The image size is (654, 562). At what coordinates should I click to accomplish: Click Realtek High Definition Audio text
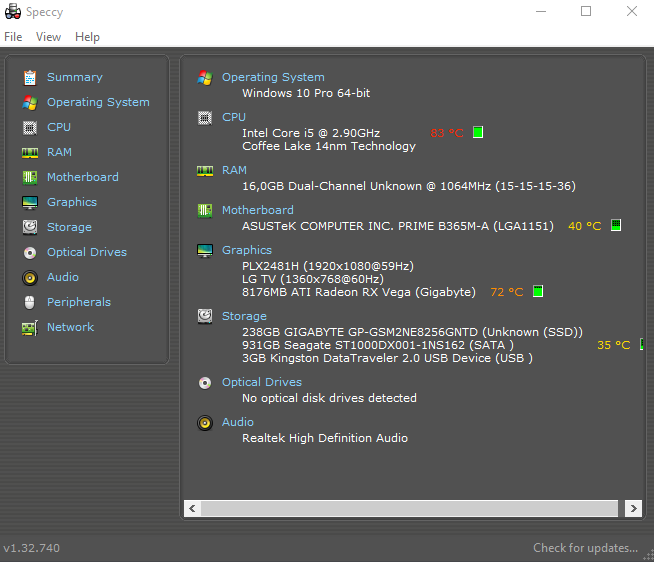point(325,438)
